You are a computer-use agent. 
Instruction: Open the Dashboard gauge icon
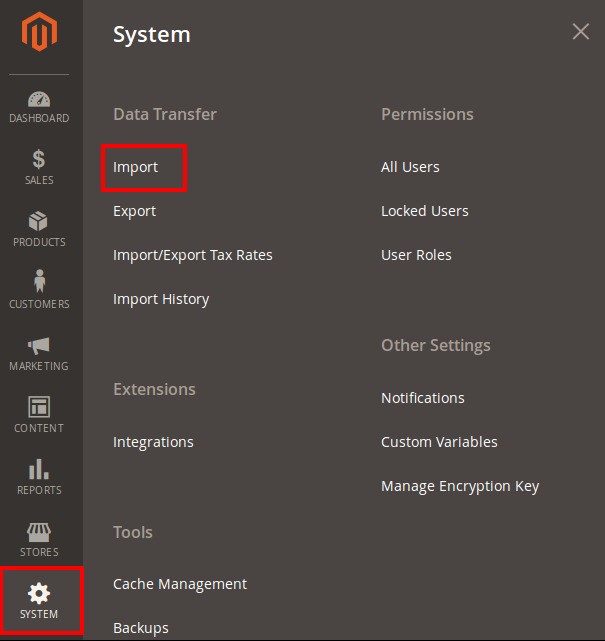click(39, 100)
